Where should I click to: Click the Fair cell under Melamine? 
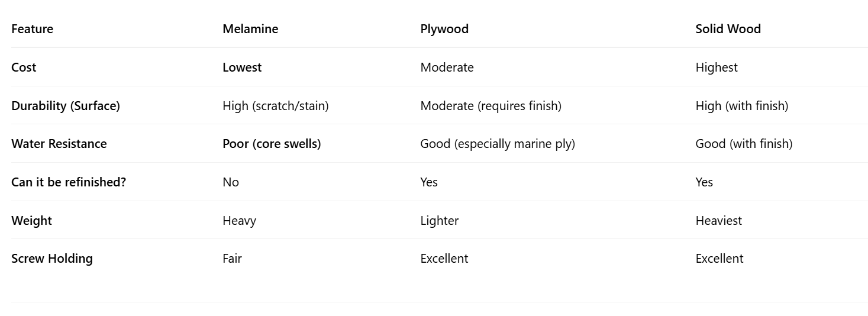coord(232,259)
